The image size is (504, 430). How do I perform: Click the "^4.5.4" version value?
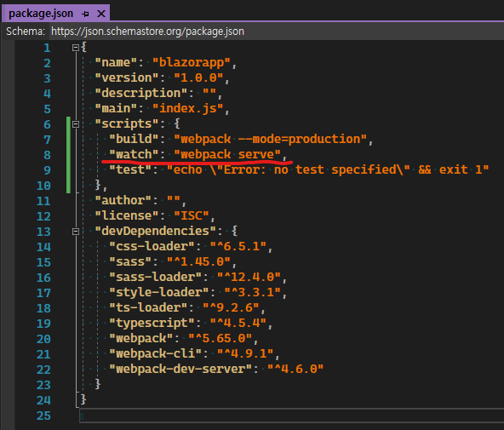238,323
